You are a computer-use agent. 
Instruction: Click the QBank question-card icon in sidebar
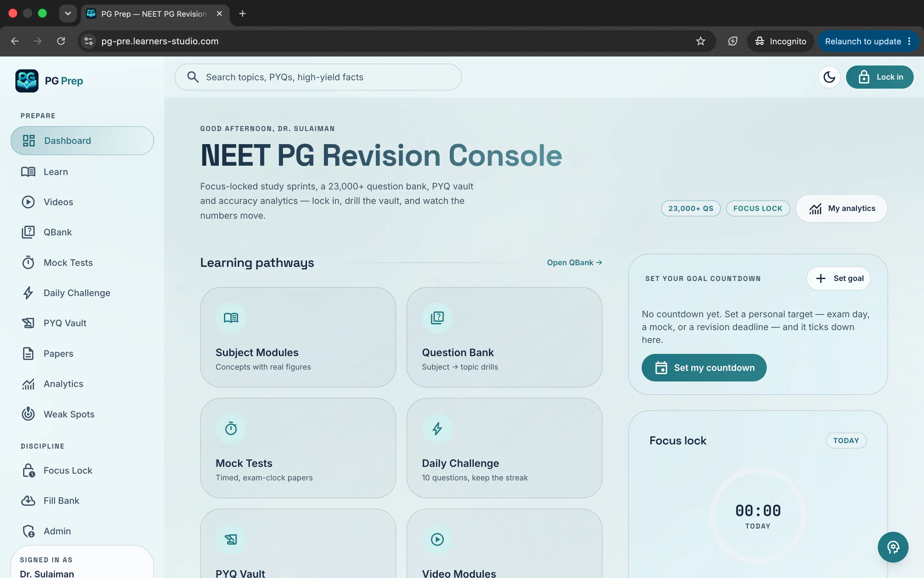[x=28, y=232]
